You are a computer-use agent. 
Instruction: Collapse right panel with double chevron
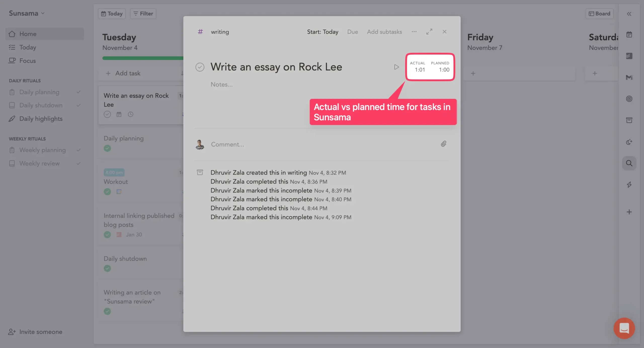[629, 14]
